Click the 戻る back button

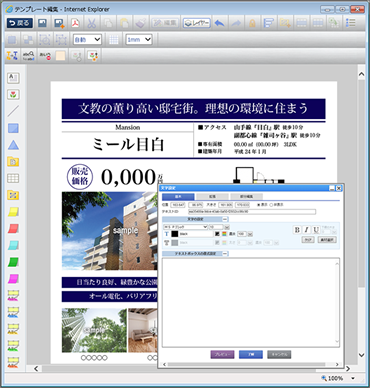pos(20,23)
